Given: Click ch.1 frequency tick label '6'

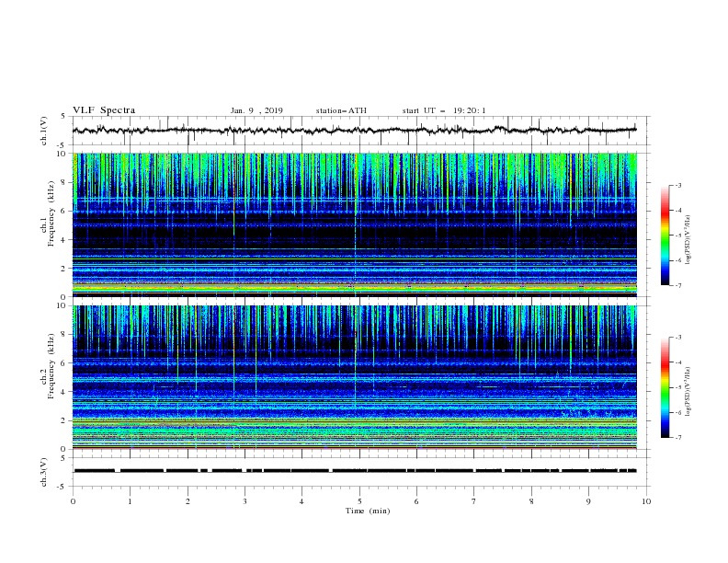Looking at the screenshot, I should pos(63,211).
